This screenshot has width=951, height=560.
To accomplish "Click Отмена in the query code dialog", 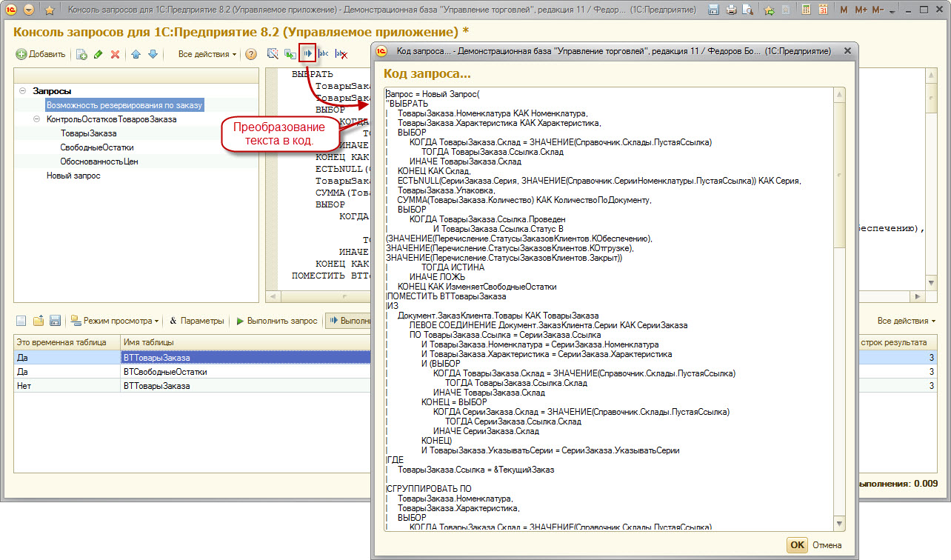I will point(827,545).
